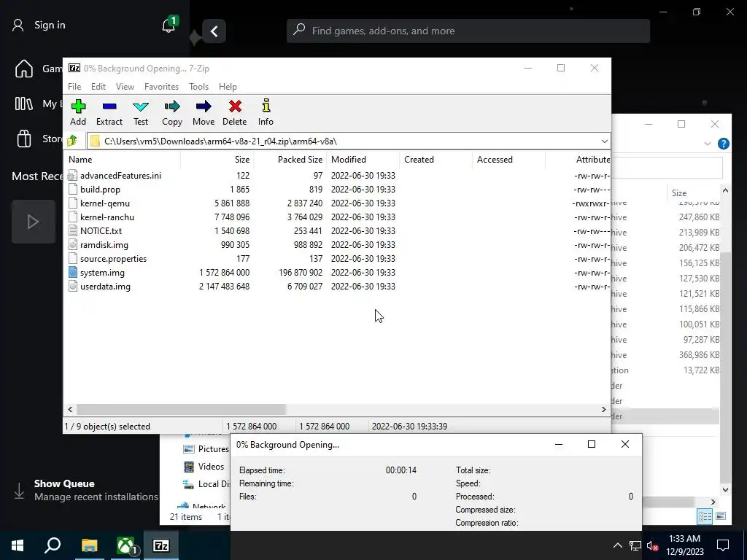This screenshot has width=747, height=560.
Task: Select userdata.img file
Action: 105,286
